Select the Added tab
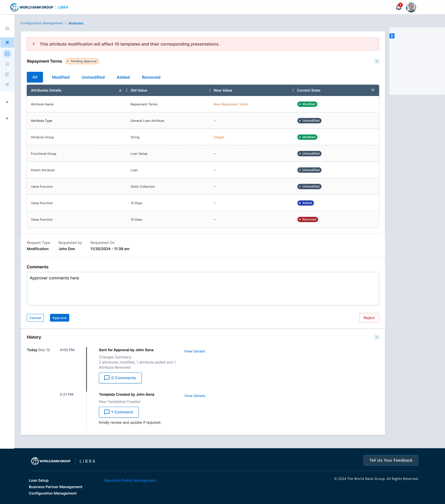 123,77
